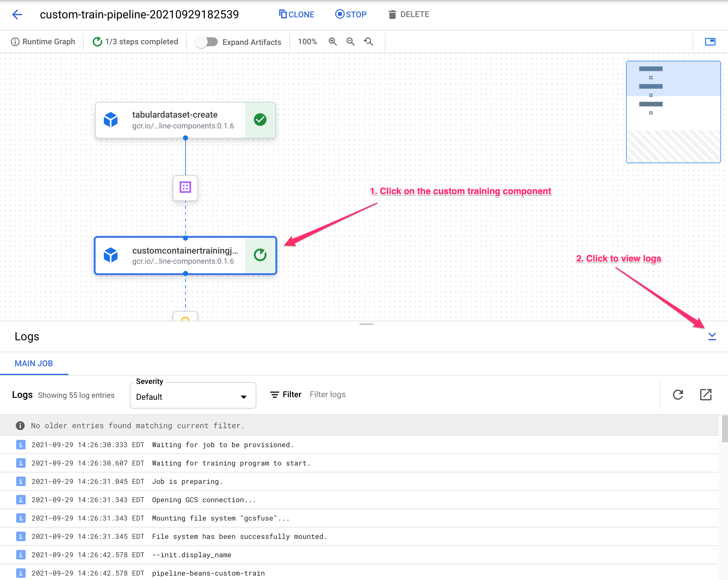Click the zoom in magnifier button
The width and height of the screenshot is (728, 580).
[x=333, y=41]
